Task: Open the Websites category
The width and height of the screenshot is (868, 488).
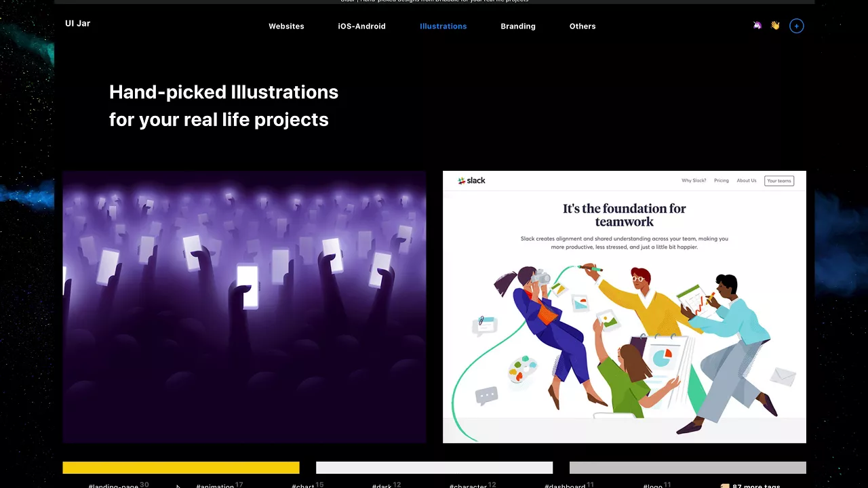Action: (286, 26)
